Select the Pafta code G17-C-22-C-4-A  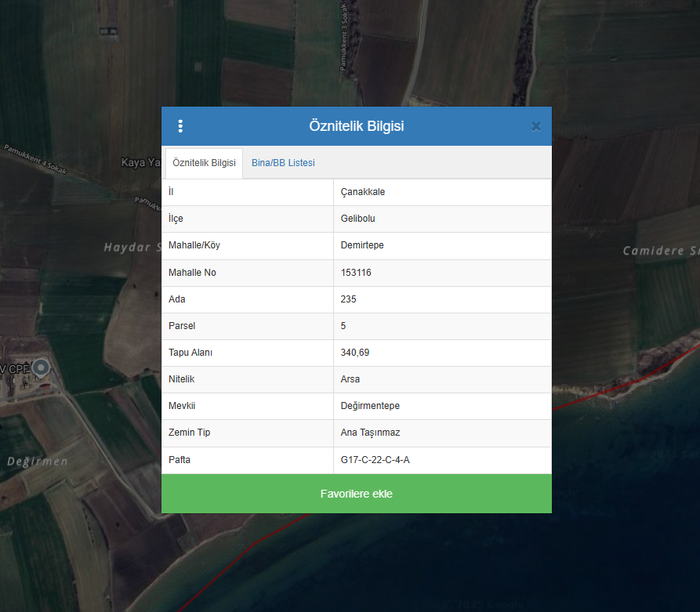[x=375, y=459]
